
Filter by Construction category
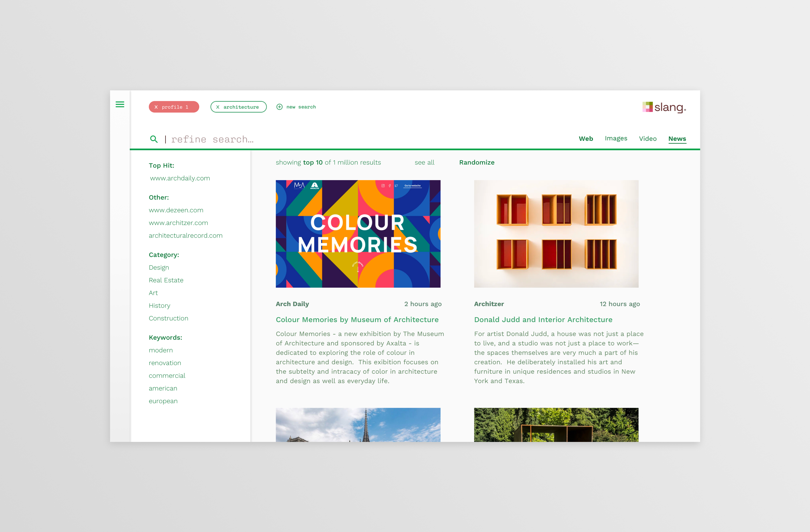[x=168, y=318]
